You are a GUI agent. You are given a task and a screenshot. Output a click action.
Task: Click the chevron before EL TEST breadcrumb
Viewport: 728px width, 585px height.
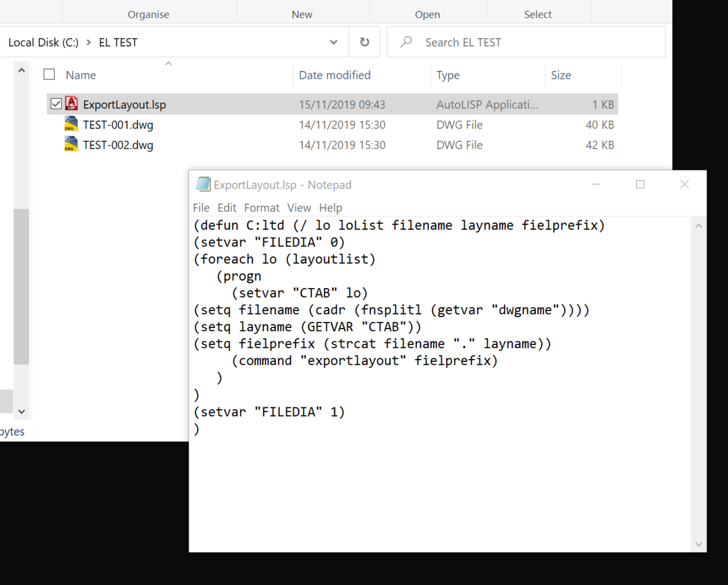tap(89, 42)
